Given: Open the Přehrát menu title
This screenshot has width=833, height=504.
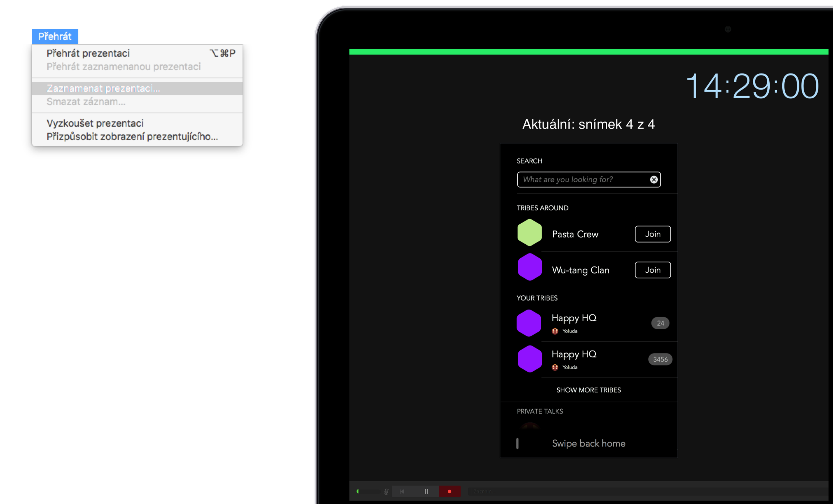Looking at the screenshot, I should pos(55,36).
